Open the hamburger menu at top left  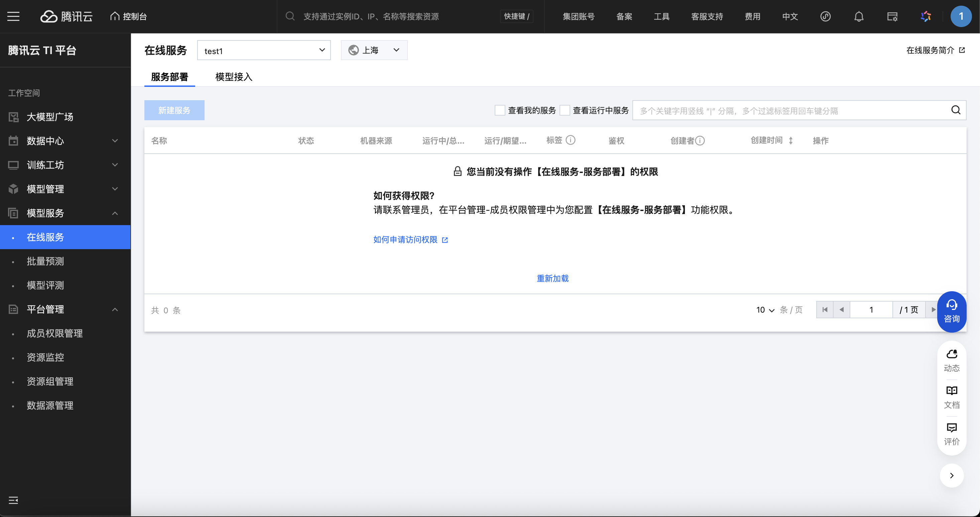click(x=13, y=16)
